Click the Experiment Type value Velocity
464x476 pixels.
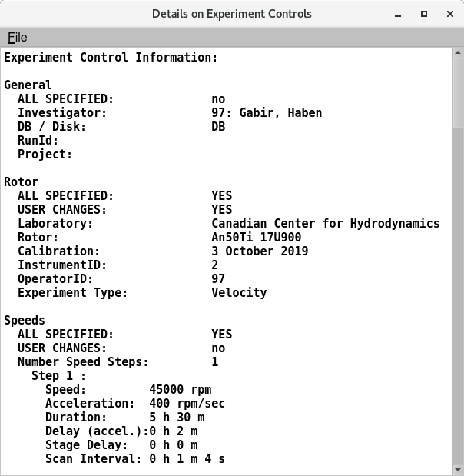click(x=239, y=293)
